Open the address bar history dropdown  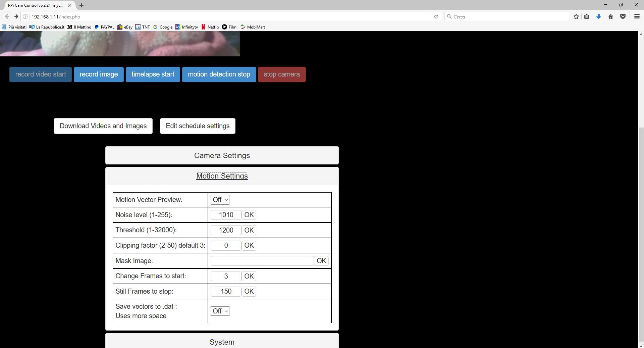click(x=426, y=16)
